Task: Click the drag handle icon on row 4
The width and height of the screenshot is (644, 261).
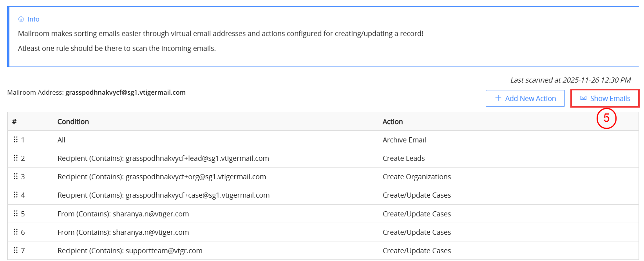Action: (16, 195)
